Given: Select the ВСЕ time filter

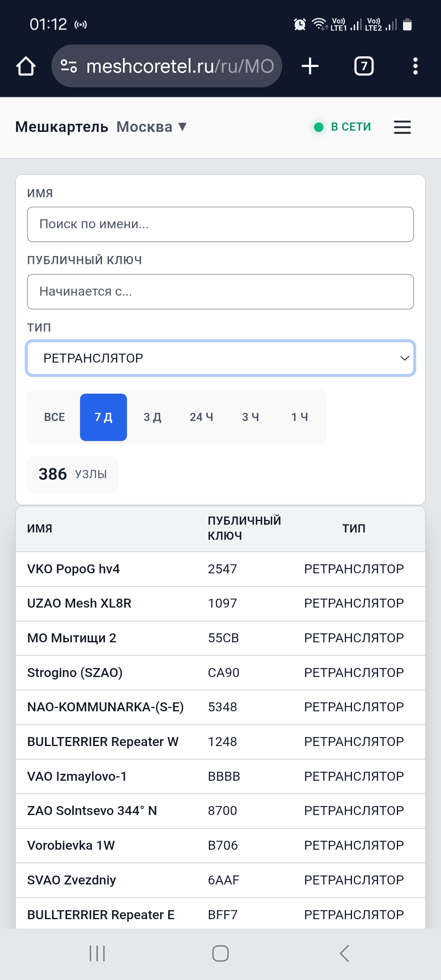Looking at the screenshot, I should pos(54,417).
